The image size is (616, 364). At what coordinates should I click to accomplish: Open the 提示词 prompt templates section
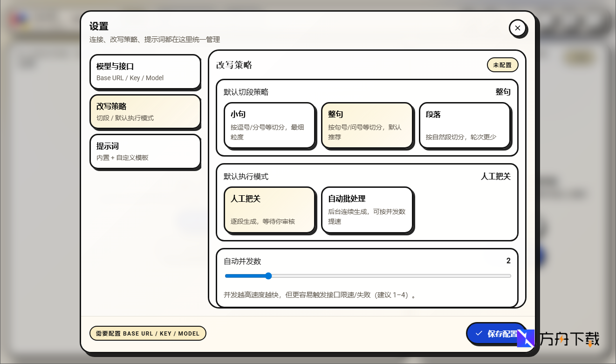click(145, 151)
